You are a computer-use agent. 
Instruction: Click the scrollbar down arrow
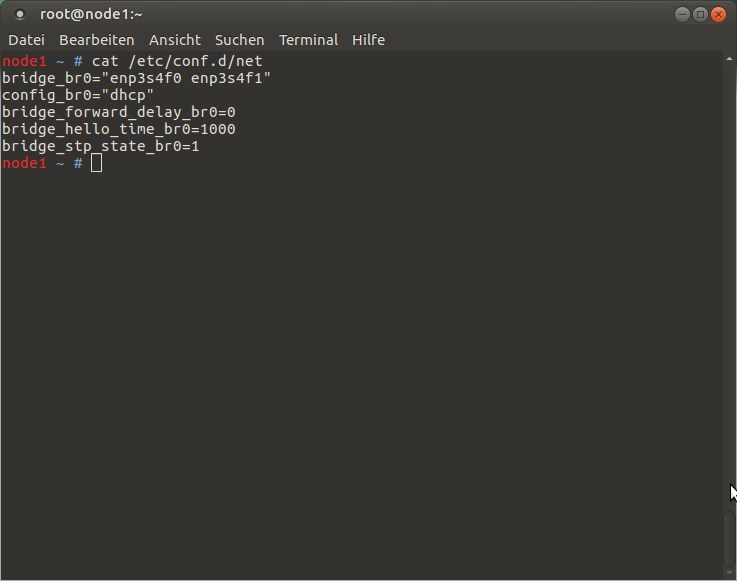(x=729, y=573)
